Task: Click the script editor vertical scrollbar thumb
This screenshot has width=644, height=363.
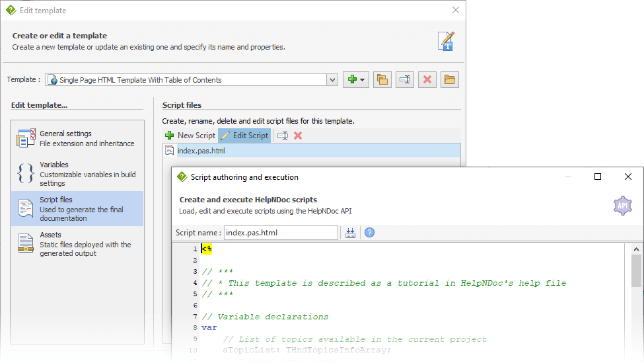Action: (636, 270)
